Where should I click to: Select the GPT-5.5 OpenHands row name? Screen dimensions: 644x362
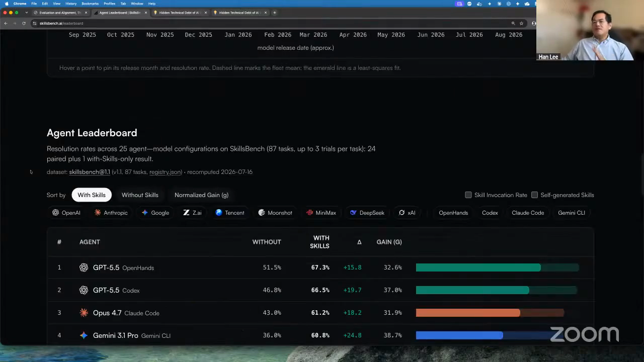(123, 267)
